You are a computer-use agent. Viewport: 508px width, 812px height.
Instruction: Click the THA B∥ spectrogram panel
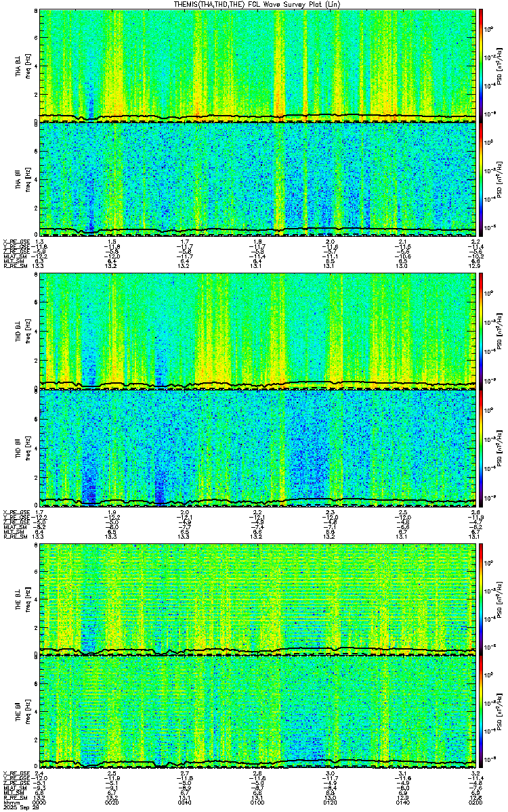257,179
